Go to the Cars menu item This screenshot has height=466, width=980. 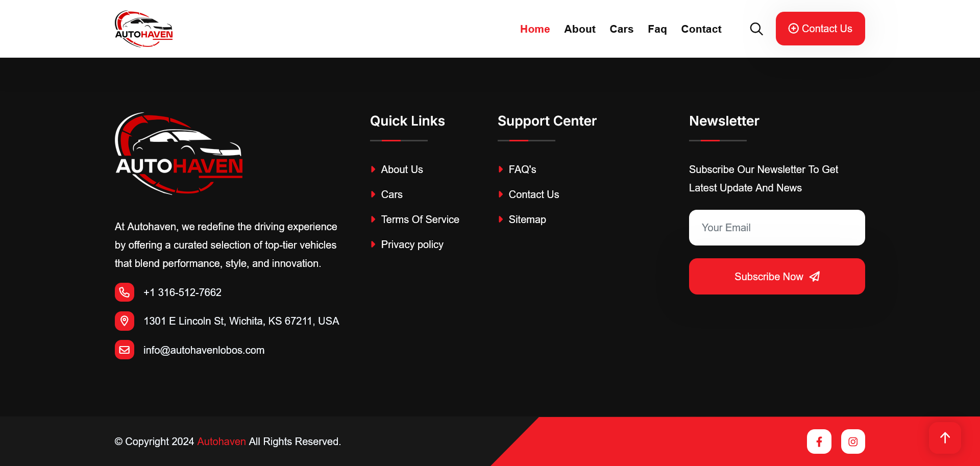tap(621, 29)
